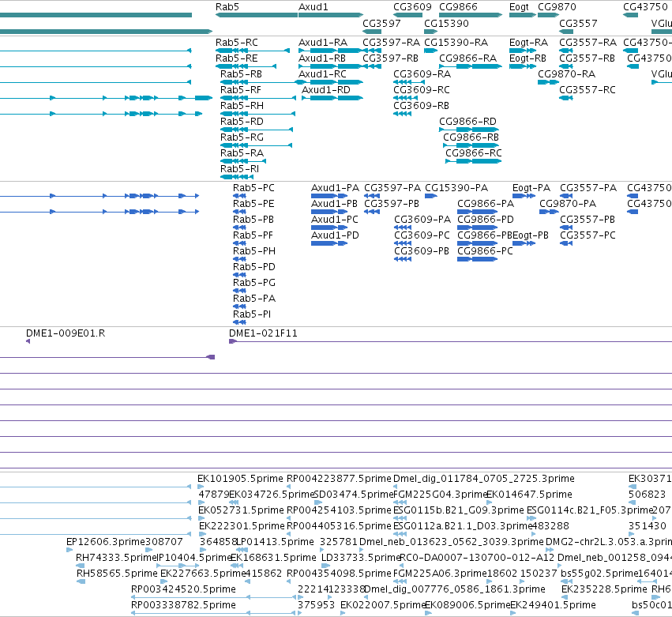Click transcript CG9866-RA
This screenshot has width=672, height=617.
tap(468, 58)
